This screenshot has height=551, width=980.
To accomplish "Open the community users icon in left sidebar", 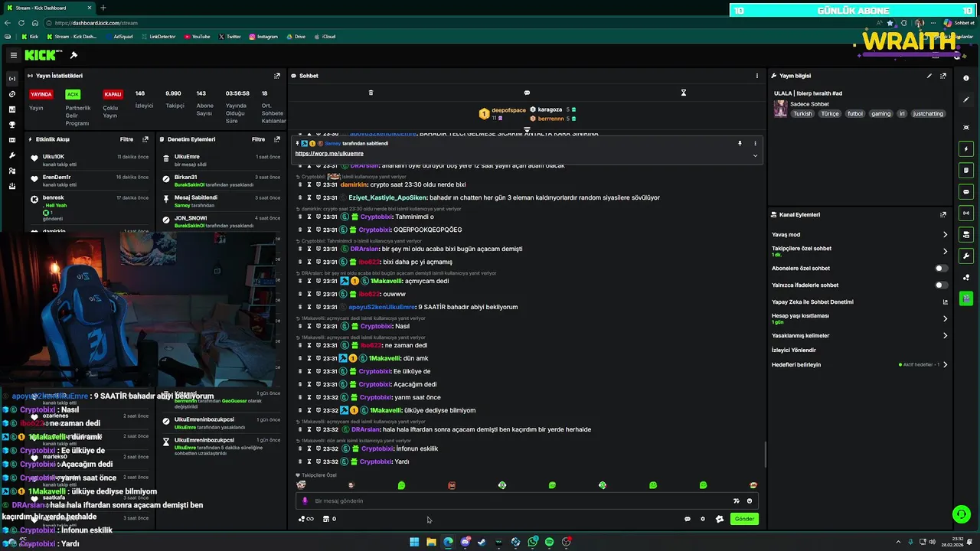I will coord(11,171).
